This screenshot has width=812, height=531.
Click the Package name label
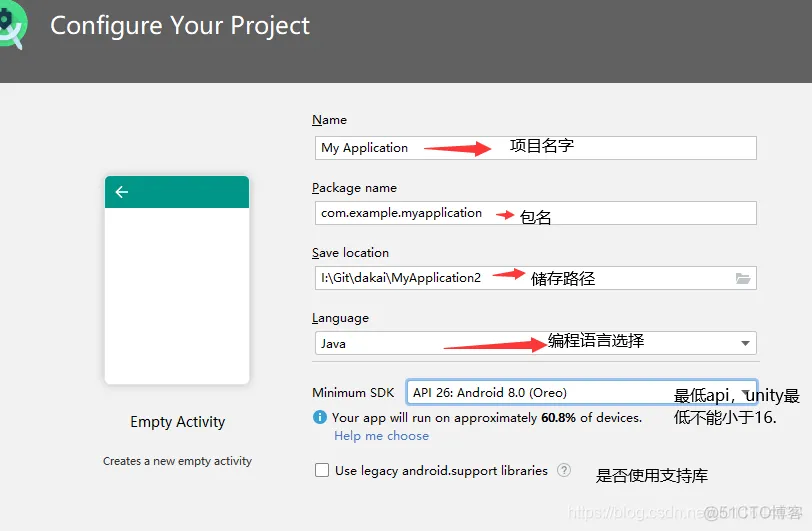coord(355,188)
